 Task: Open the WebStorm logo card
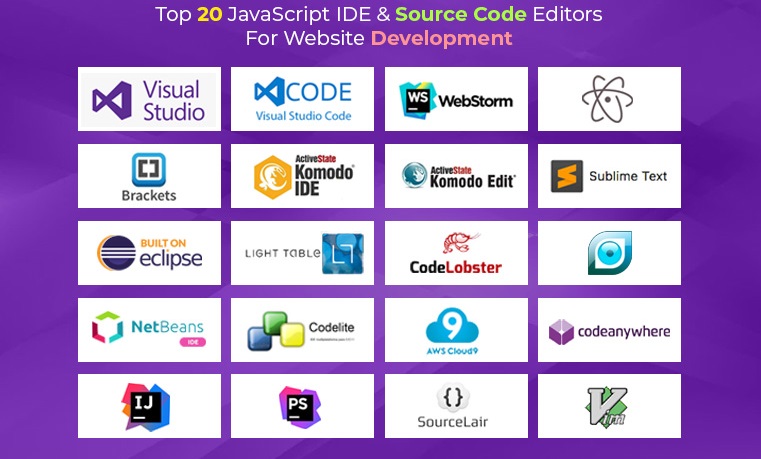(456, 99)
